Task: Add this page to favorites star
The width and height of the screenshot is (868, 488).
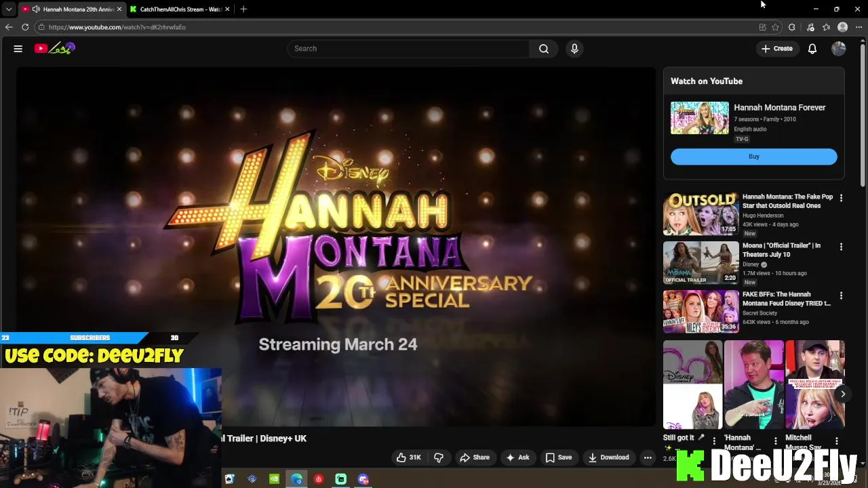Action: pos(775,27)
